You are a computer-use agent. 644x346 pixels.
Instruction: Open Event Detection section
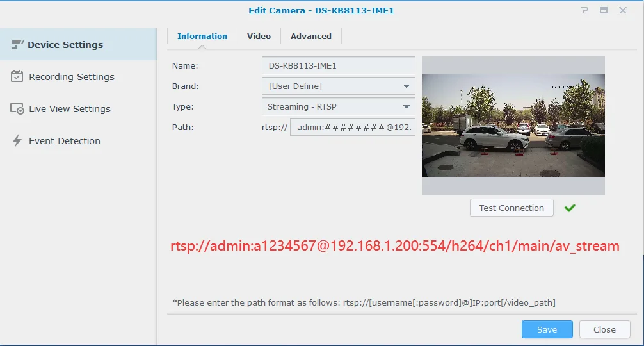78,141
